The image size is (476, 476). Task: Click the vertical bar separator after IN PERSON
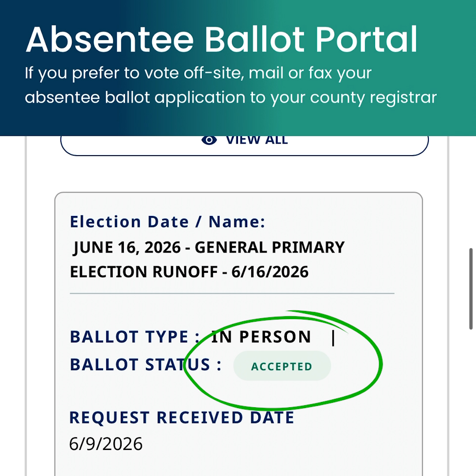click(333, 338)
